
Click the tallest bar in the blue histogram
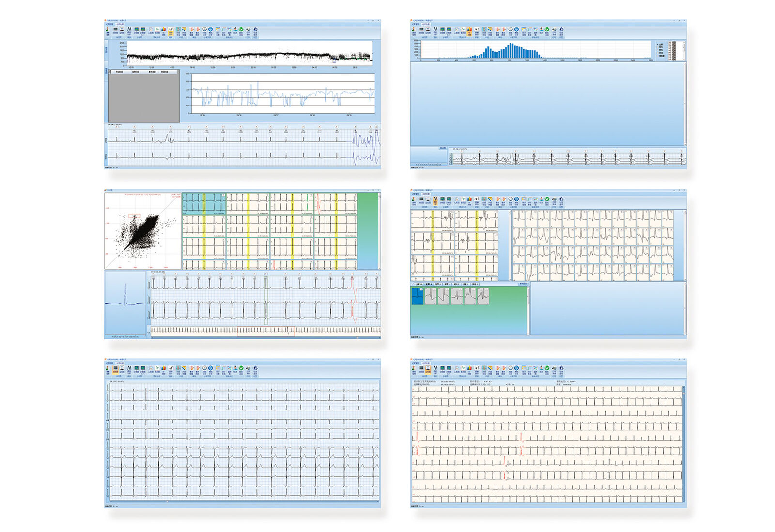(x=511, y=50)
